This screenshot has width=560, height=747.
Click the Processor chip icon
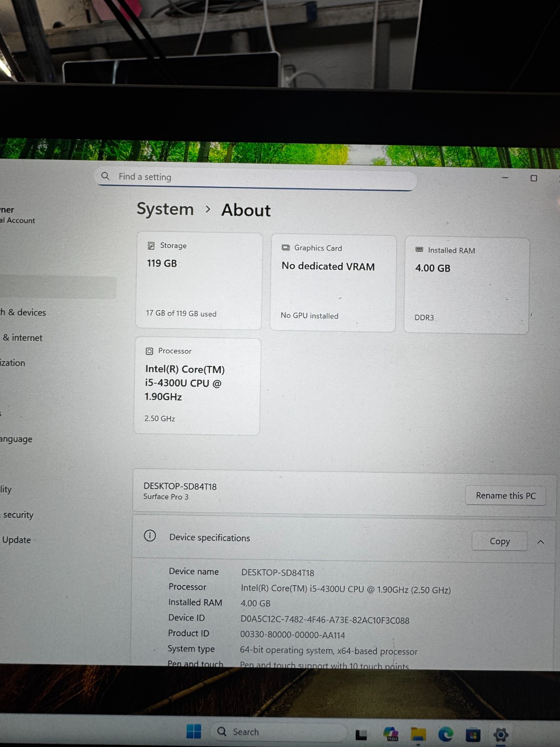point(149,351)
